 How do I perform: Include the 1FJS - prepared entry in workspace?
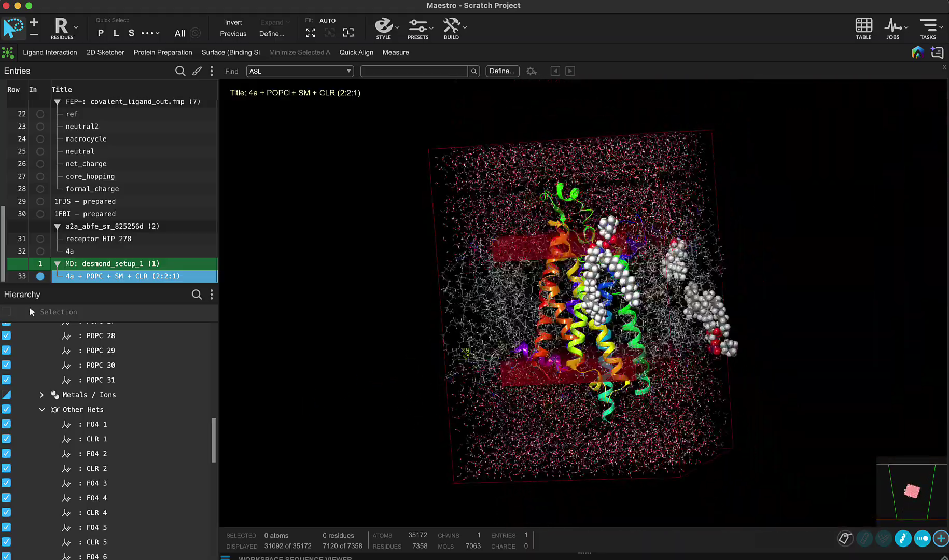(x=40, y=202)
